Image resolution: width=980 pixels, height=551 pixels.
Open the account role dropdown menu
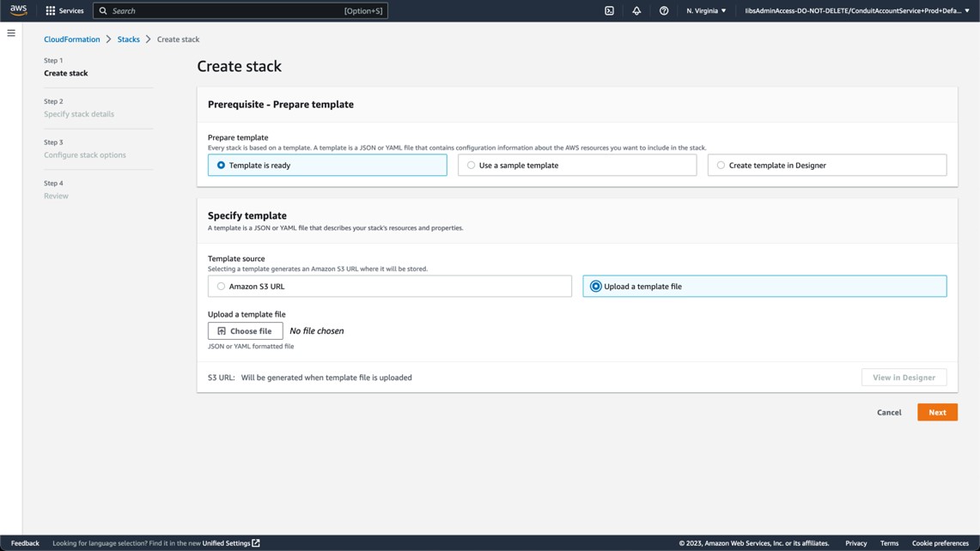tap(857, 10)
